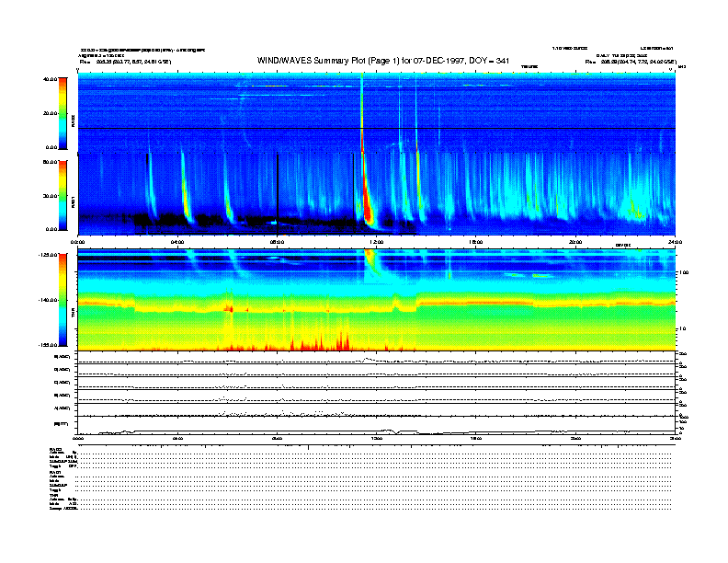
Task: Click the vertical RAD2 axis label
Action: tap(73, 122)
